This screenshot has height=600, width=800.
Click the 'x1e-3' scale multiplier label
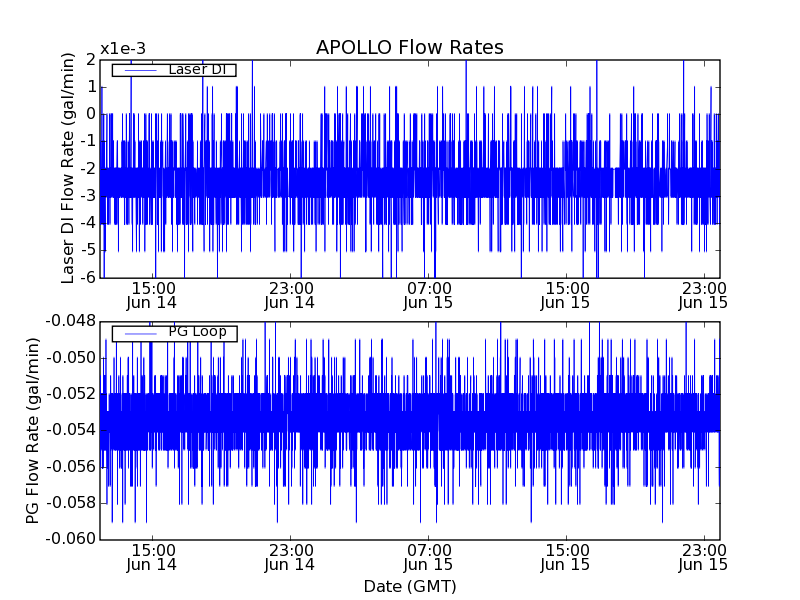tap(123, 49)
